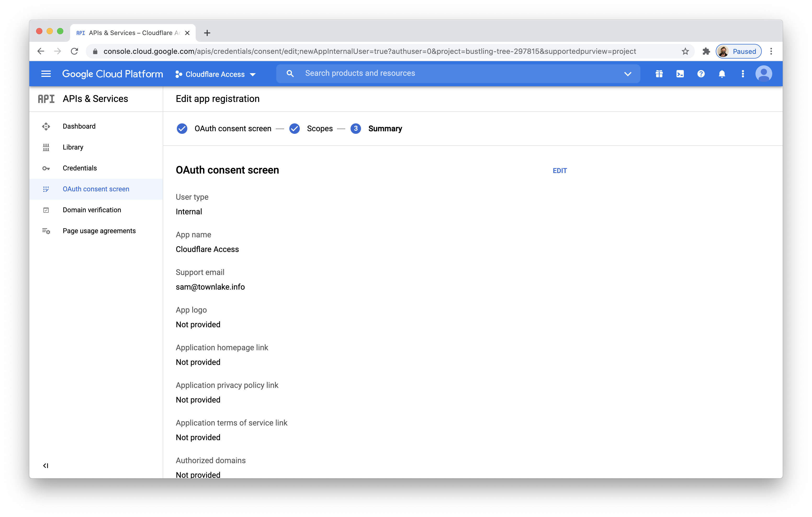Image resolution: width=812 pixels, height=517 pixels.
Task: Focus the Search products and resources field
Action: (459, 73)
